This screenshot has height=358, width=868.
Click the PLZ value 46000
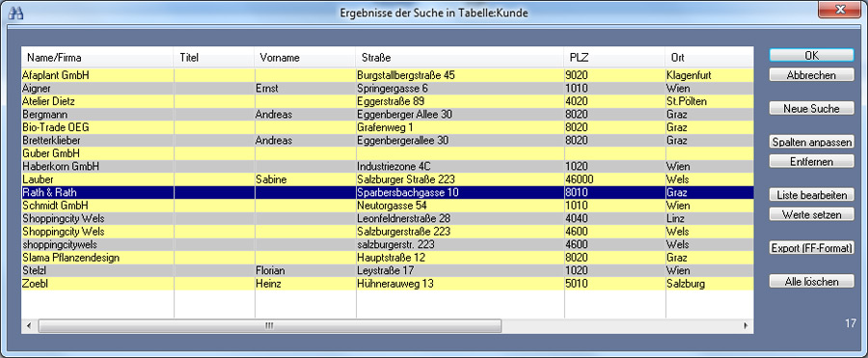579,179
